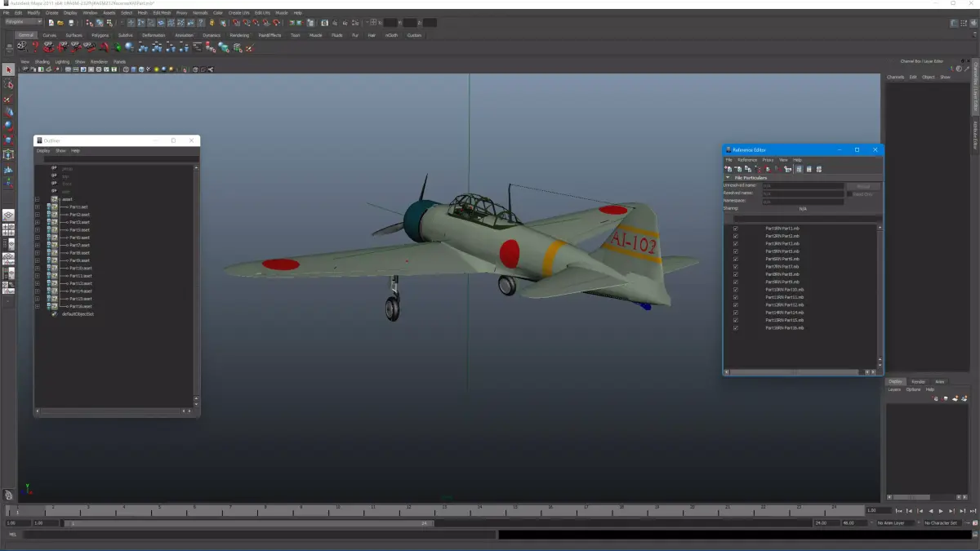This screenshot has height=551, width=980.
Task: Click Create Reference icon in Reference Editor
Action: tap(728, 169)
